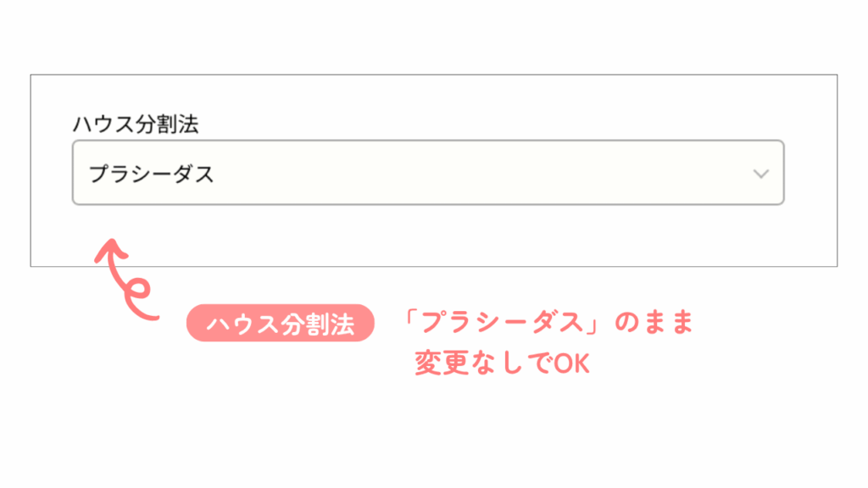This screenshot has width=868, height=488.
Task: Click the black ハウス分割法 field label
Action: [x=136, y=124]
